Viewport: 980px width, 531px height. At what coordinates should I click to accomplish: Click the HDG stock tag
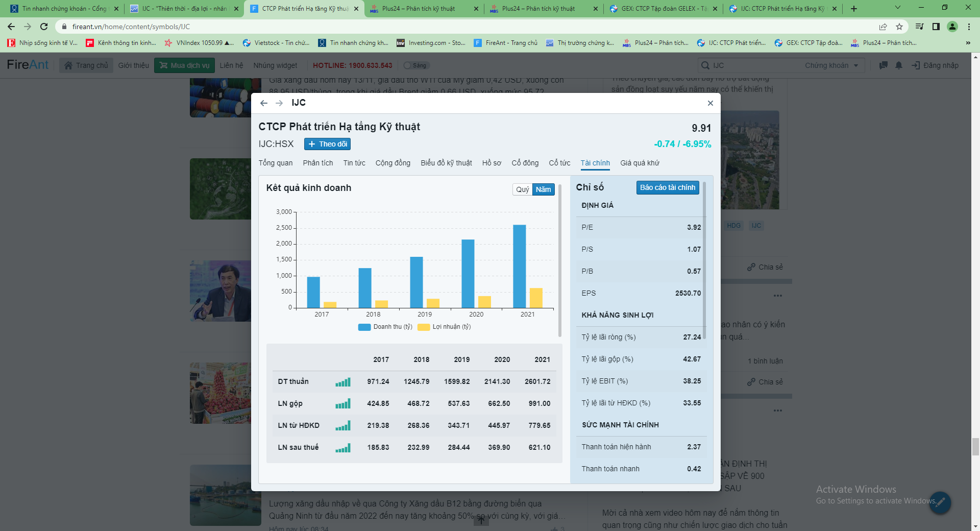click(733, 226)
